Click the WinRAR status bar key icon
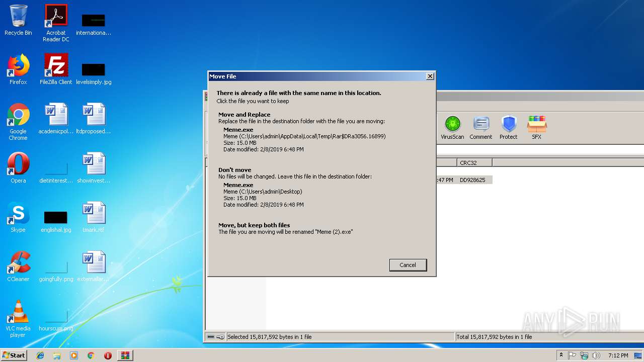644x362 pixels. 220,337
